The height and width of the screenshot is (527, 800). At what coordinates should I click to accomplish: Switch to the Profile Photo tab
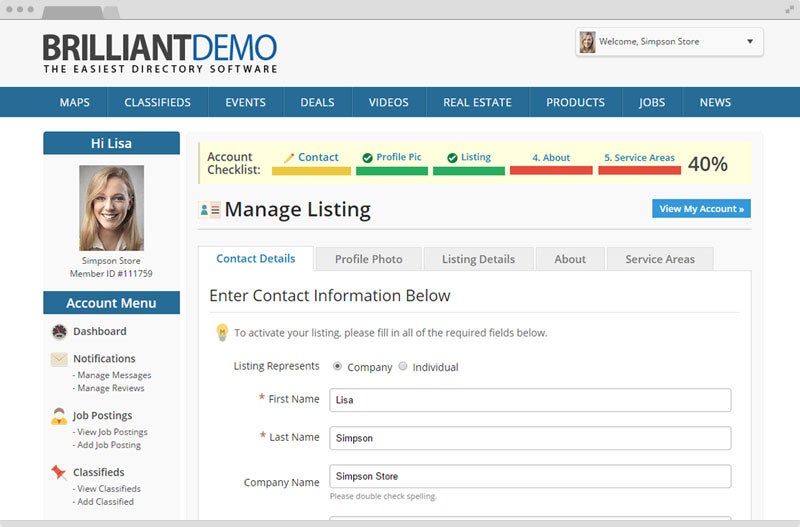[x=368, y=259]
